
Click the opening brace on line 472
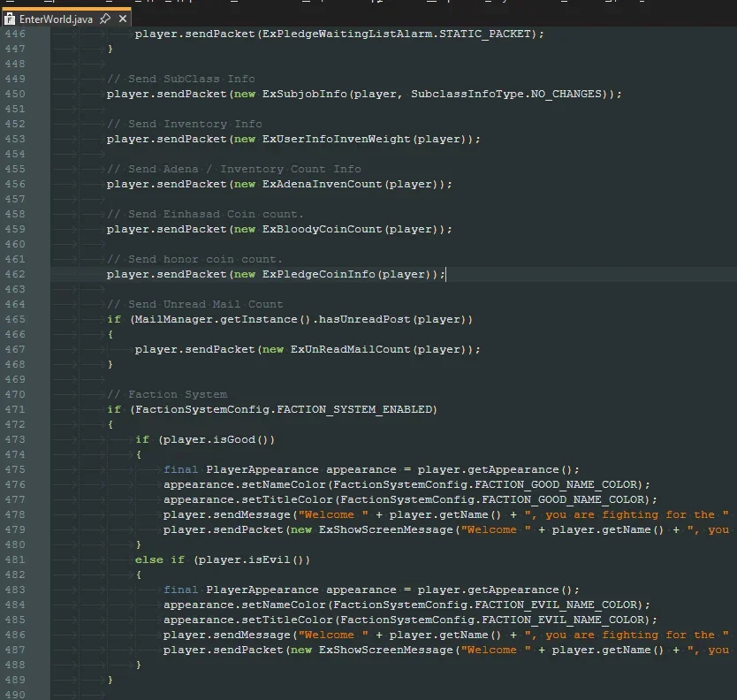click(x=110, y=425)
